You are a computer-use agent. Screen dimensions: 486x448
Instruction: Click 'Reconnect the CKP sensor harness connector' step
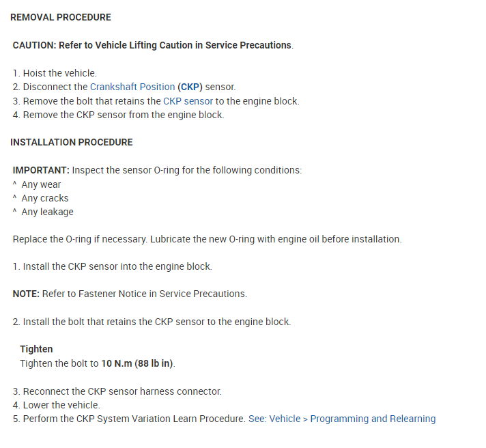coord(121,391)
